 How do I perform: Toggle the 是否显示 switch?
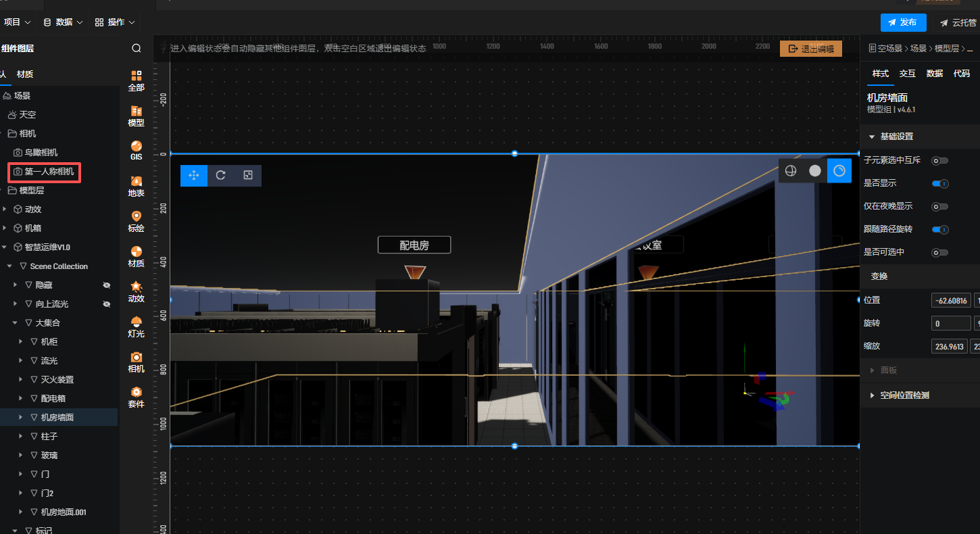[x=939, y=183]
